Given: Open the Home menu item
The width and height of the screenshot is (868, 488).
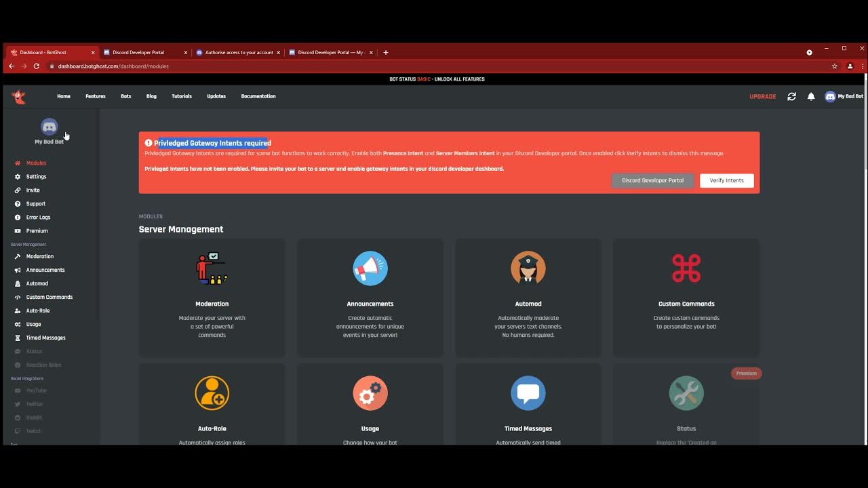Looking at the screenshot, I should pos(64,96).
